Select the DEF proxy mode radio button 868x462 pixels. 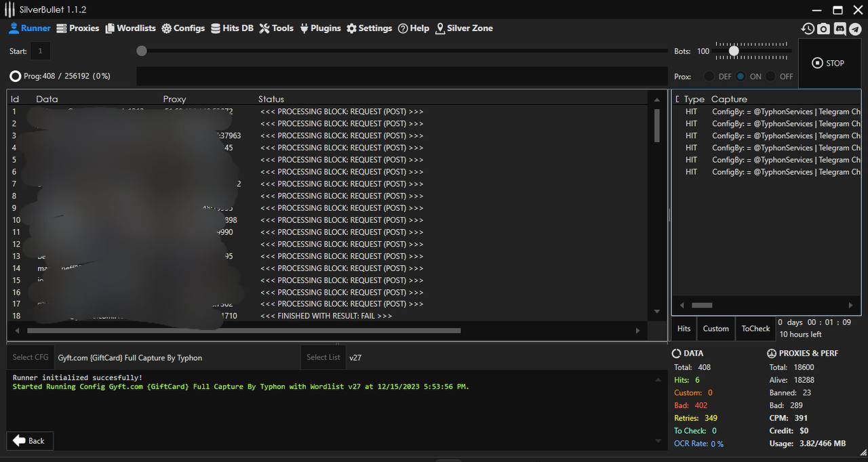pyautogui.click(x=709, y=77)
